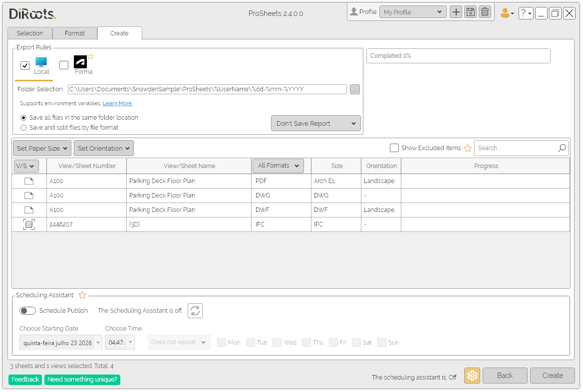Refresh the scheduling assistant status
This screenshot has height=392, width=583.
pyautogui.click(x=195, y=311)
